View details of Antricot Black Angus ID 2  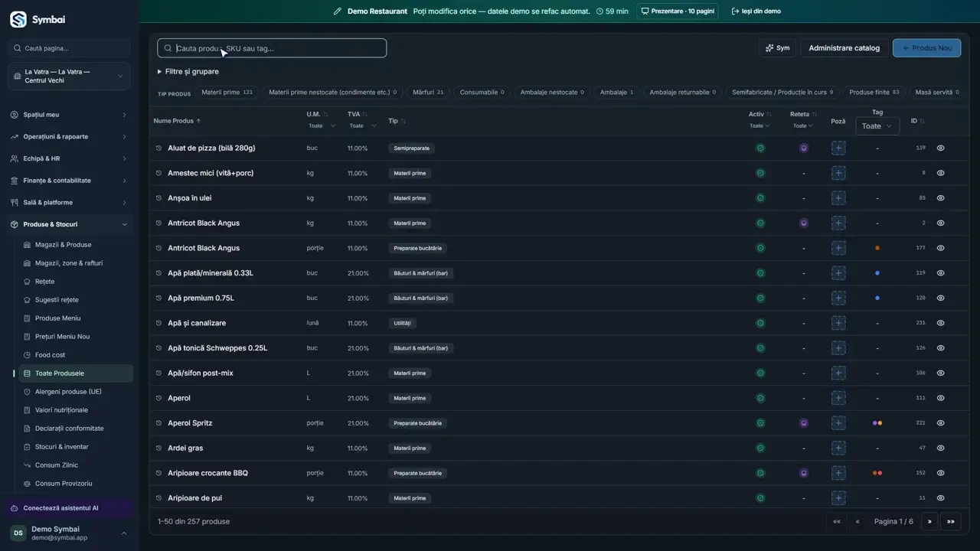[x=941, y=223]
